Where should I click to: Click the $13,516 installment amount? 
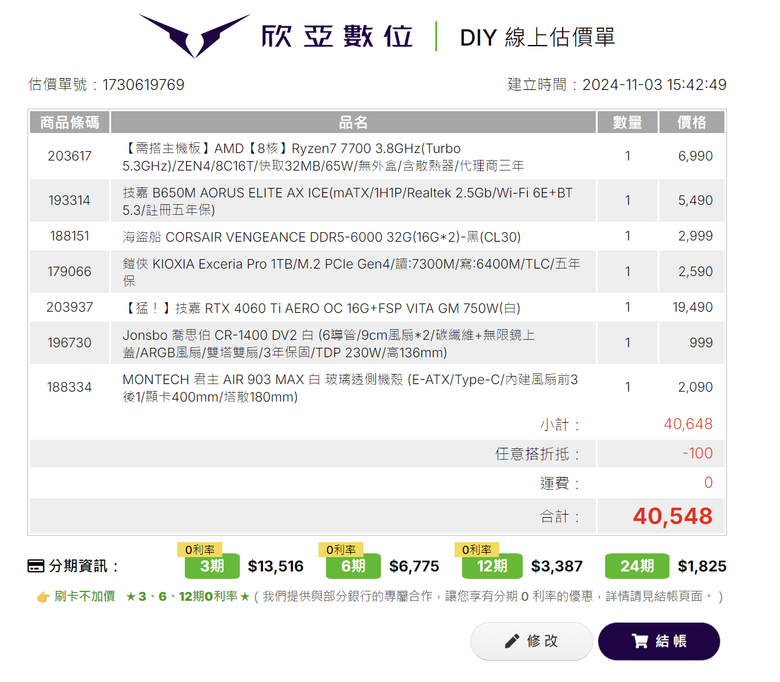[276, 566]
